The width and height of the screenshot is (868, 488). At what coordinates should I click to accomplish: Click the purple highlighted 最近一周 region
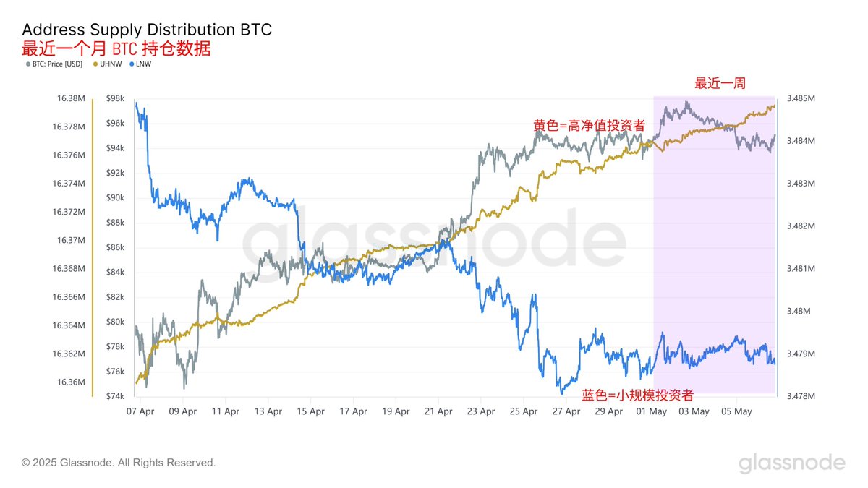(x=715, y=244)
